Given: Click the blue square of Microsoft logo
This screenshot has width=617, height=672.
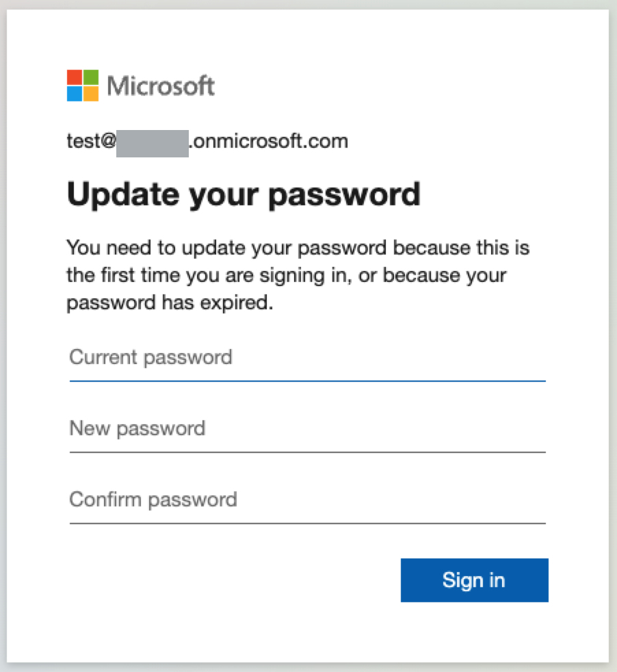Looking at the screenshot, I should [x=75, y=93].
